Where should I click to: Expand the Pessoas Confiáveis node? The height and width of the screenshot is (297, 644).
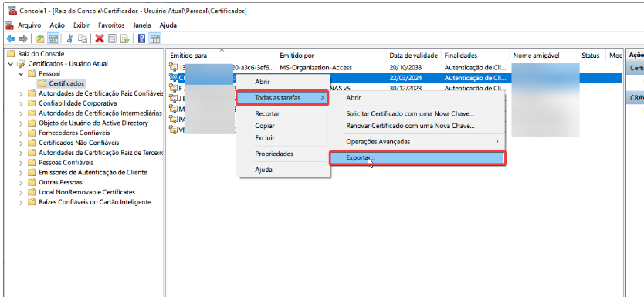pyautogui.click(x=21, y=163)
